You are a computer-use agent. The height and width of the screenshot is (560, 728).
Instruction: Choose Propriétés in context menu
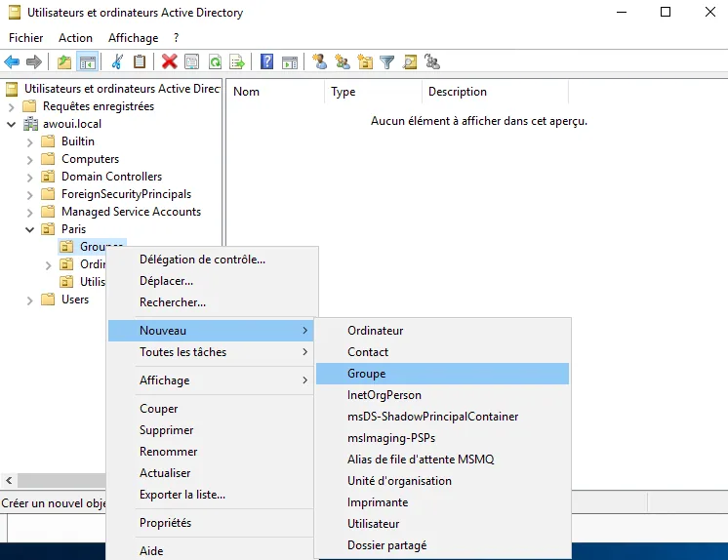pos(212,523)
